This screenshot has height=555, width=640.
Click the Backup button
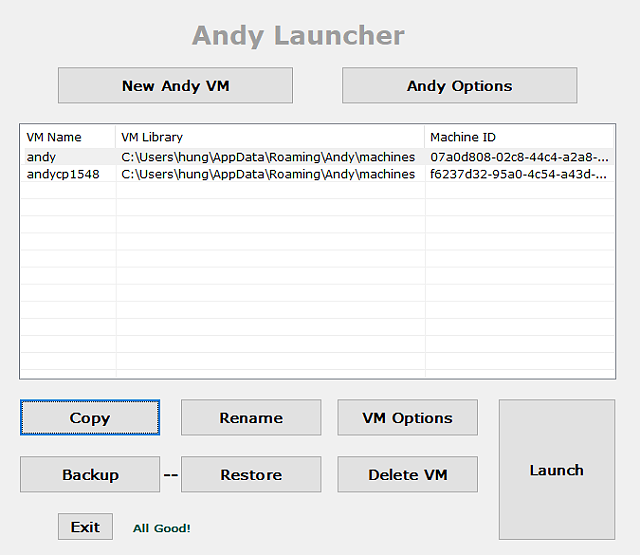pyautogui.click(x=90, y=474)
